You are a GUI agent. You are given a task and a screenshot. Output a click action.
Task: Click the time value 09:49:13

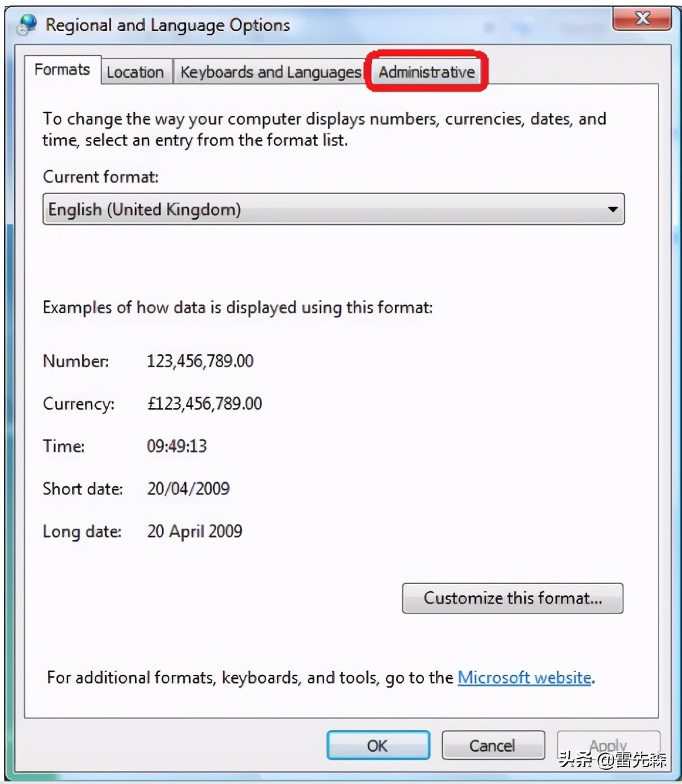pos(177,446)
